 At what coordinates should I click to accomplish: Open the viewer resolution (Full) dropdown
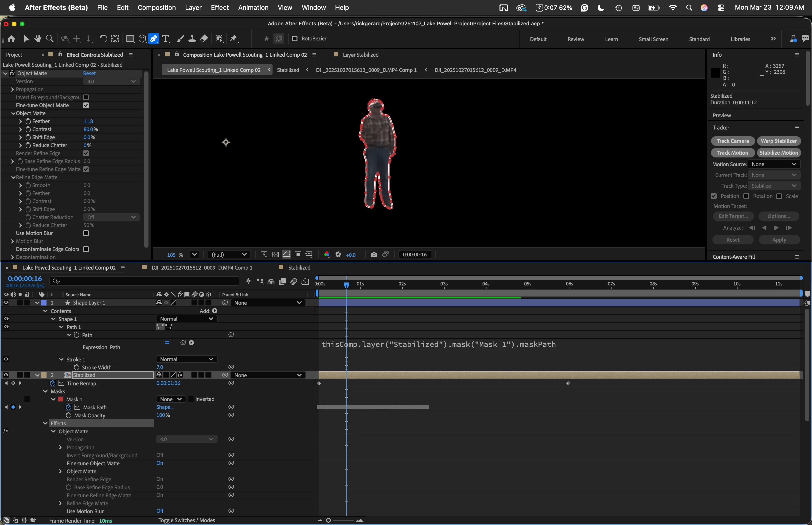click(229, 255)
